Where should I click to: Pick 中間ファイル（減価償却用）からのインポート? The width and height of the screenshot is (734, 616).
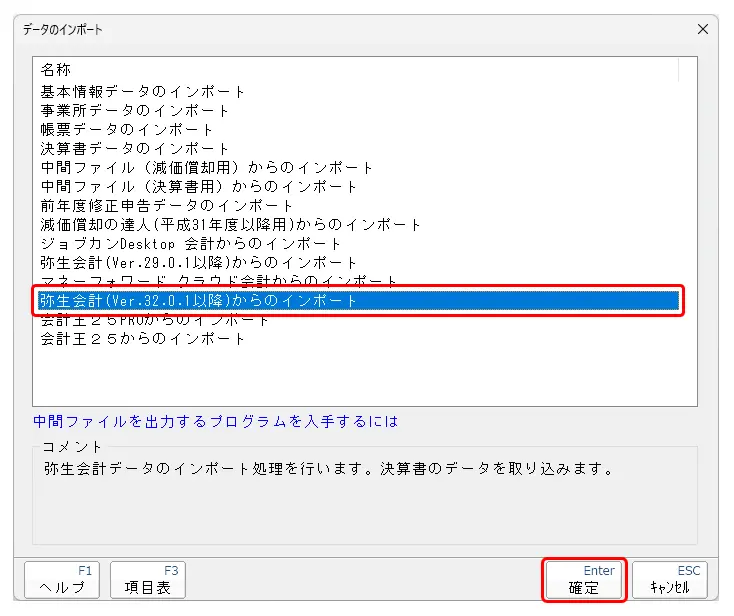click(207, 167)
